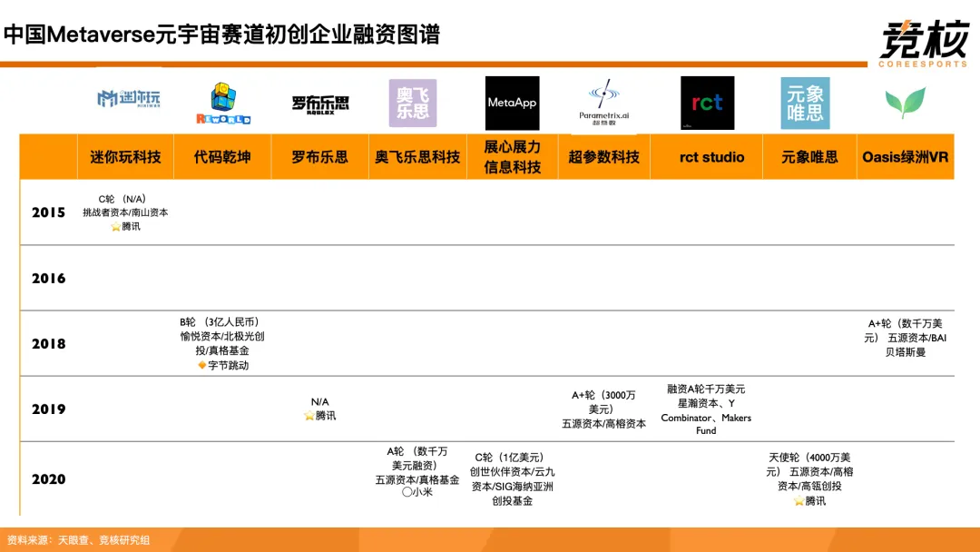This screenshot has height=552, width=980.
Task: Click the C轮 (N/A) text in 2015
Action: (122, 199)
